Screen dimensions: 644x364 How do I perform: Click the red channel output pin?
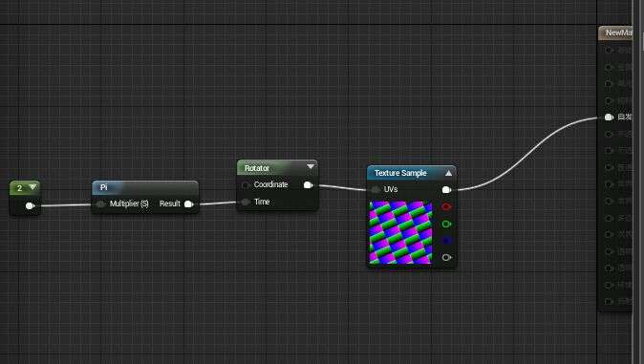click(x=446, y=206)
